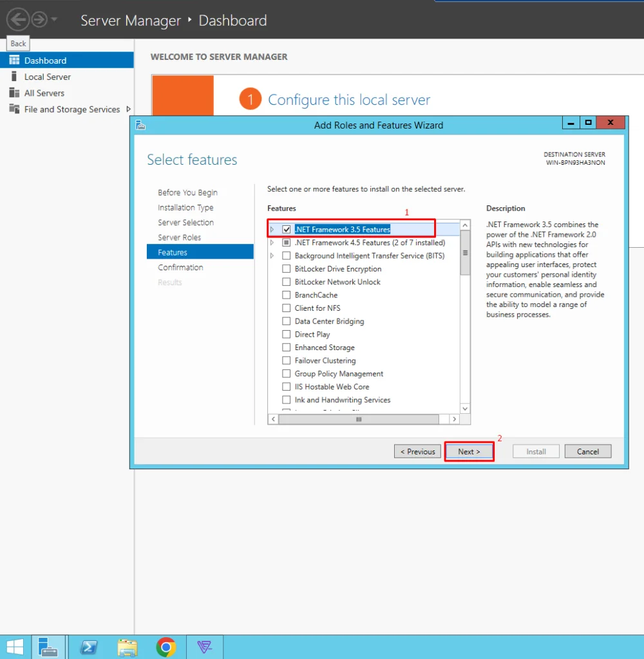The image size is (644, 659).
Task: Check the Failover Clustering checkbox
Action: [287, 360]
